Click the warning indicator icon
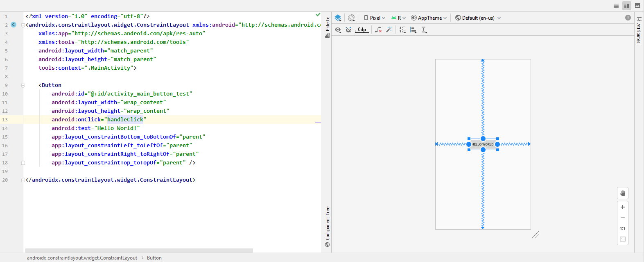This screenshot has width=644, height=262. [x=628, y=18]
